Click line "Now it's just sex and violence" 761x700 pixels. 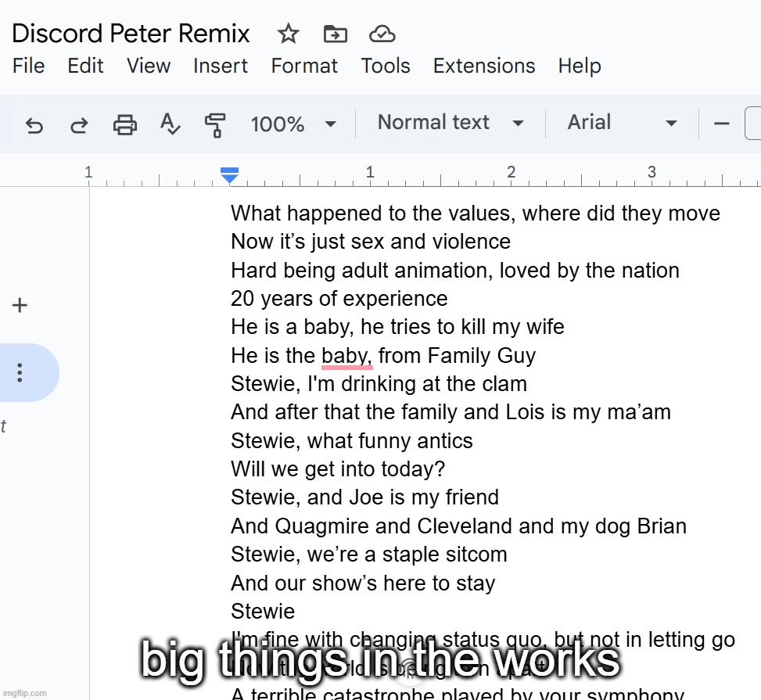371,242
